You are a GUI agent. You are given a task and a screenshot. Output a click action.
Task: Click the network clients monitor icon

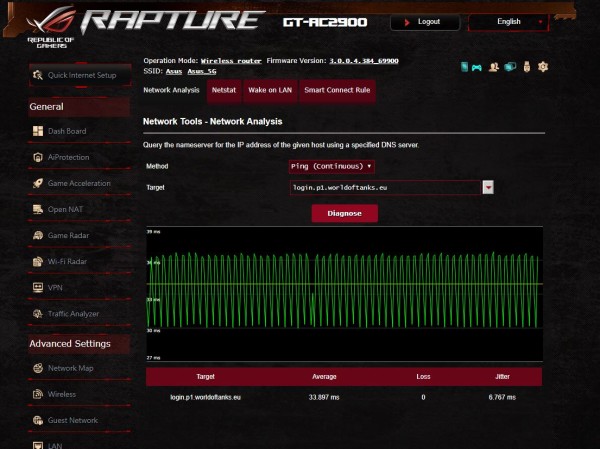coord(510,67)
